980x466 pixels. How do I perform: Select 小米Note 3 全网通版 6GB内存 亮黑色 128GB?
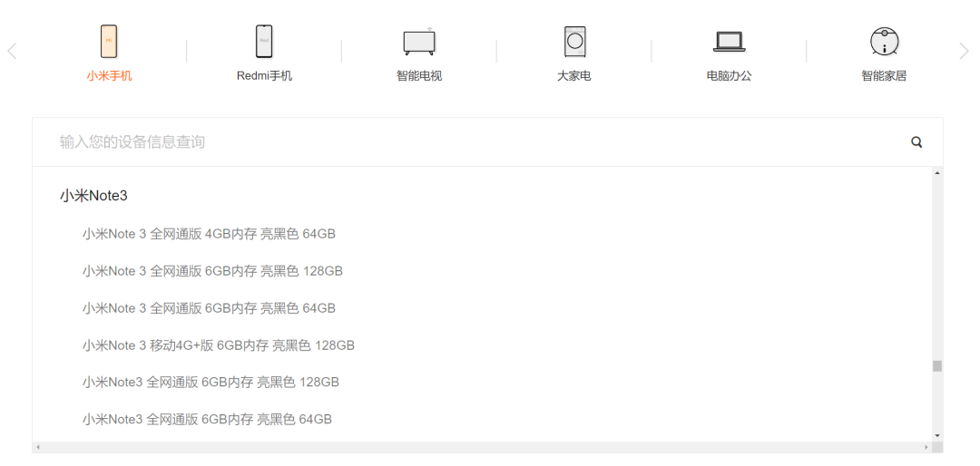(x=212, y=271)
